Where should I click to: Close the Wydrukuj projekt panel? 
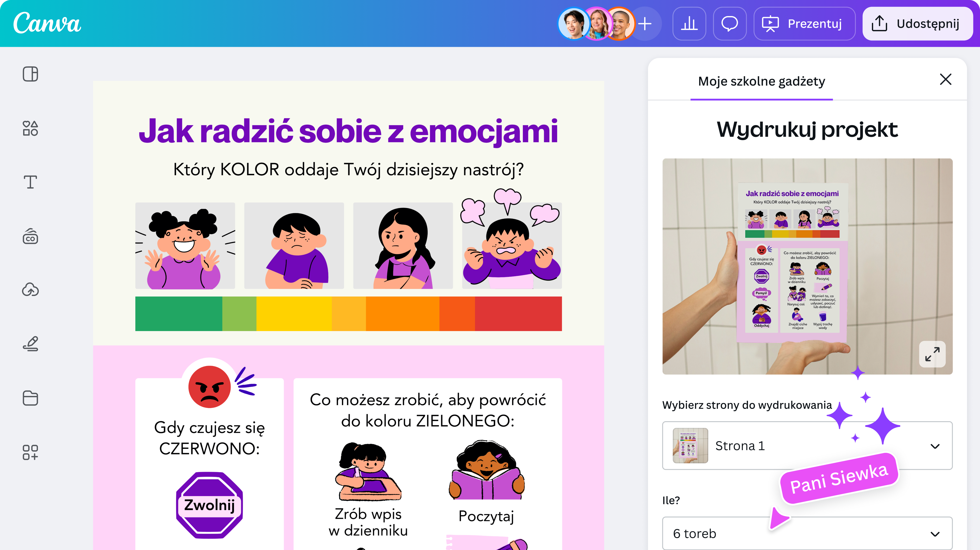(945, 80)
